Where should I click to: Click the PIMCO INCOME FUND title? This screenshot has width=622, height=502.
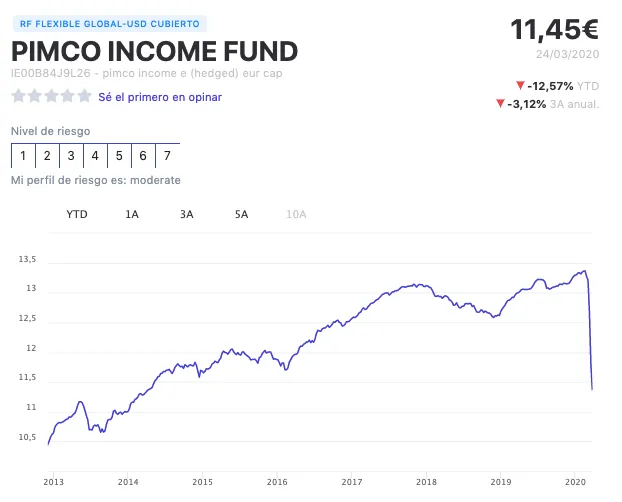coord(155,52)
